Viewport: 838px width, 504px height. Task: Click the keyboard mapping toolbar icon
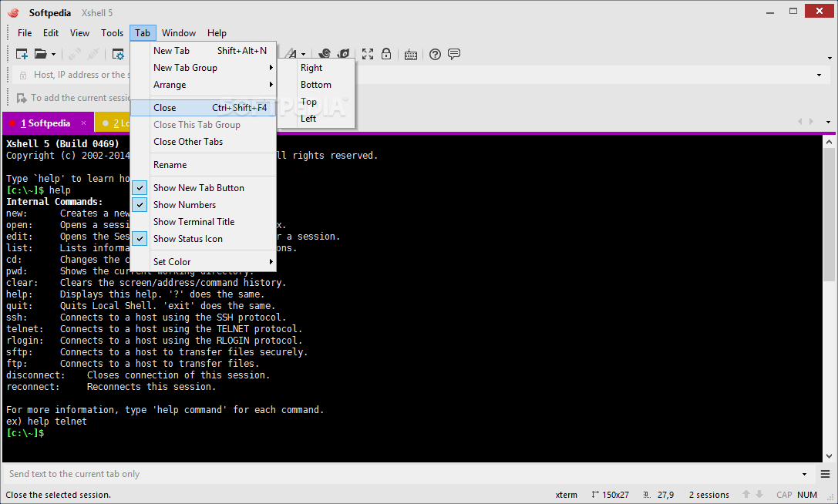tap(411, 55)
